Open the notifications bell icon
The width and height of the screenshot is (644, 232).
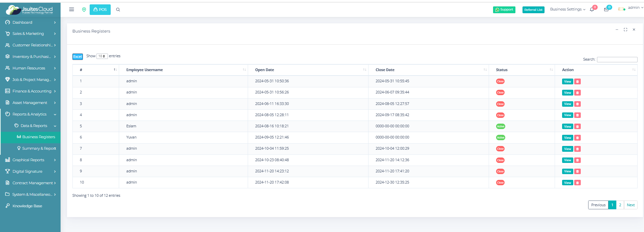point(592,9)
